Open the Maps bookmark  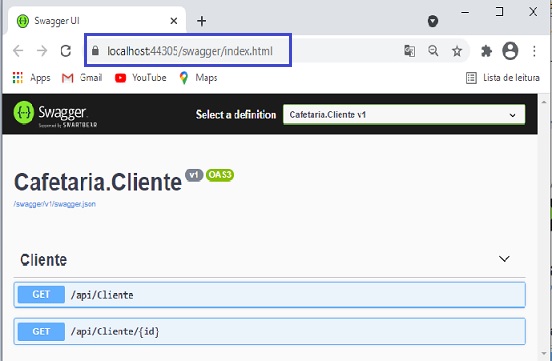tap(198, 78)
